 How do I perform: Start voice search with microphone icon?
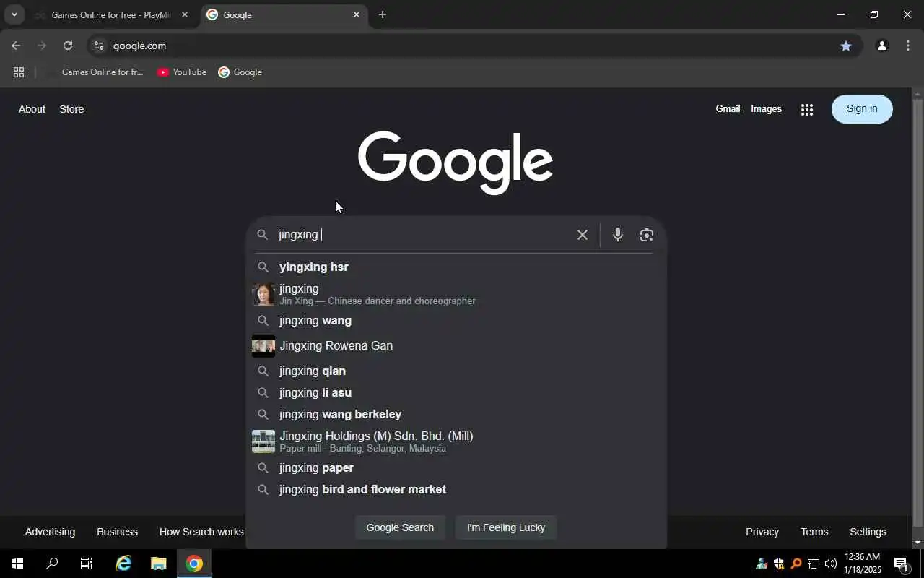618,235
